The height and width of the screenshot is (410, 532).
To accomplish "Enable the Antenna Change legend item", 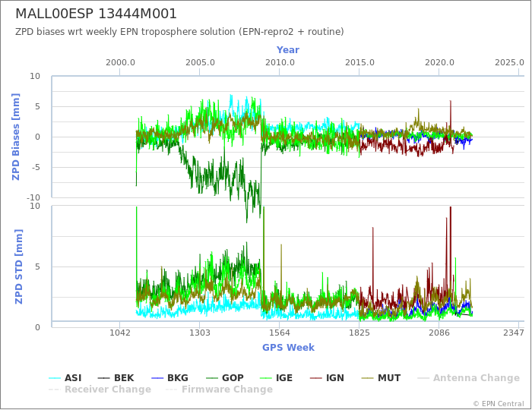I will (469, 378).
